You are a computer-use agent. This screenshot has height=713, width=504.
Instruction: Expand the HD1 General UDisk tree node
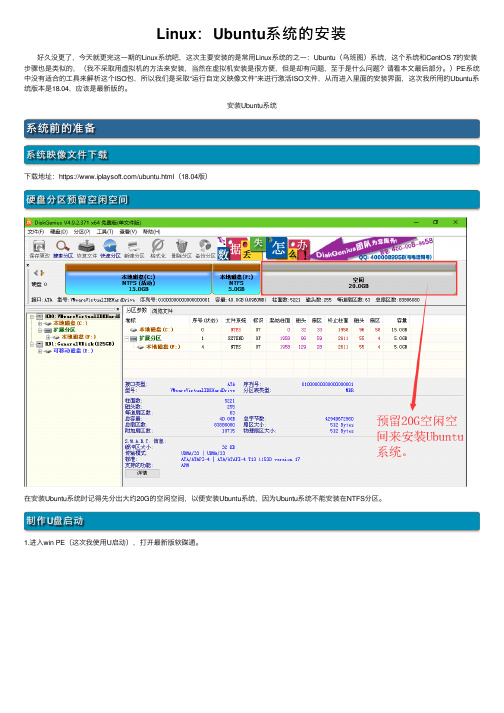pyautogui.click(x=32, y=344)
